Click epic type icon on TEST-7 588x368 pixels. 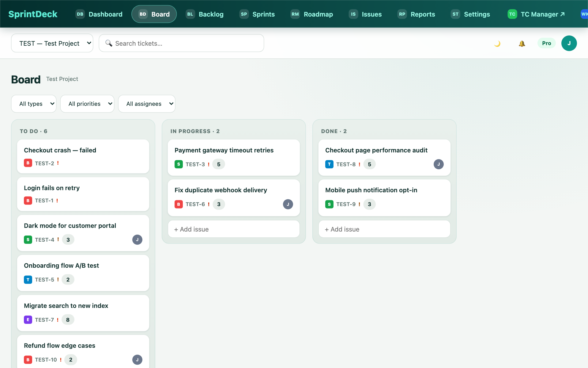click(28, 320)
